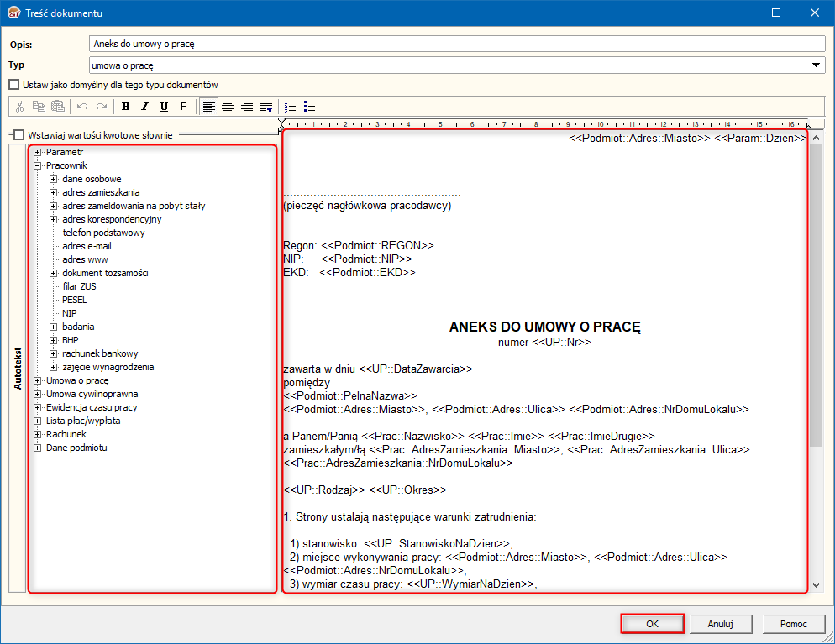Select 'telefon podstawowy' tree item
835x644 pixels.
click(x=103, y=233)
